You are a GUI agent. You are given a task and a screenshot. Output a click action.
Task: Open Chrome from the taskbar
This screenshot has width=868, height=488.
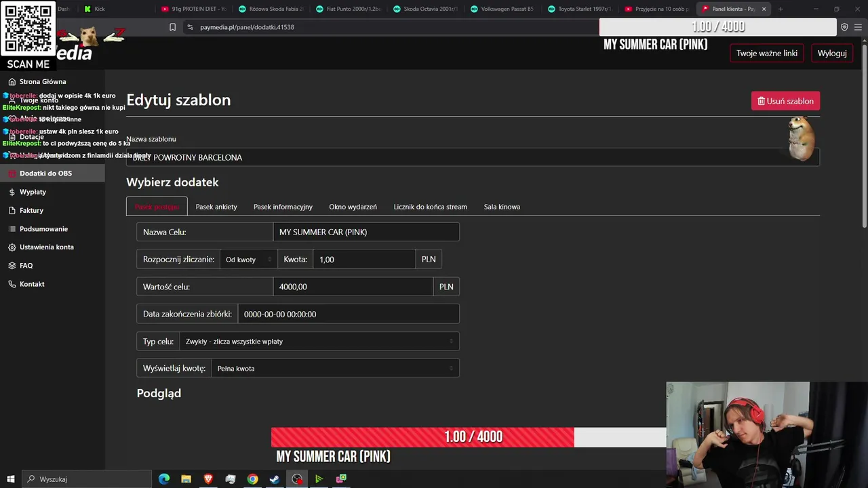click(x=252, y=479)
